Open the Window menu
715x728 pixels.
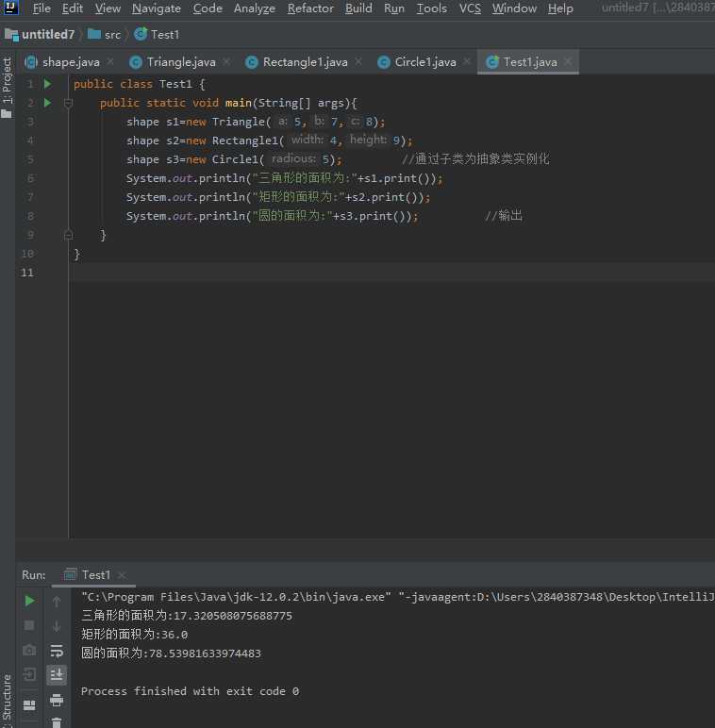514,8
